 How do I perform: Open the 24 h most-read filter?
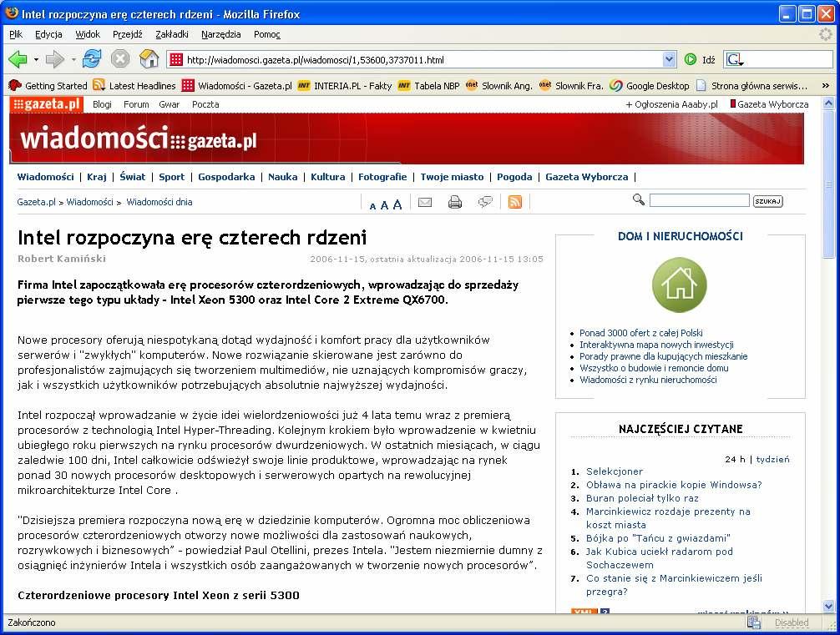coord(735,460)
